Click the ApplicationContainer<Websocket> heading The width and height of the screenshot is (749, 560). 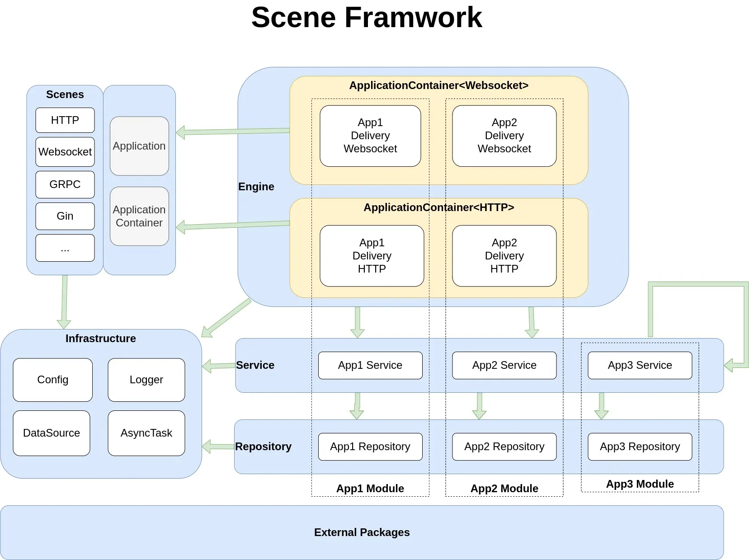pyautogui.click(x=439, y=85)
